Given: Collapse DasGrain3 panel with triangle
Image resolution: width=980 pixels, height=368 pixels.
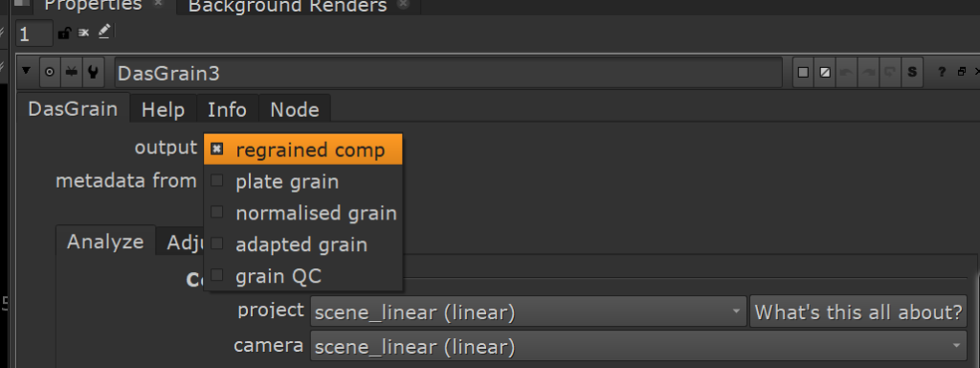Looking at the screenshot, I should [26, 71].
